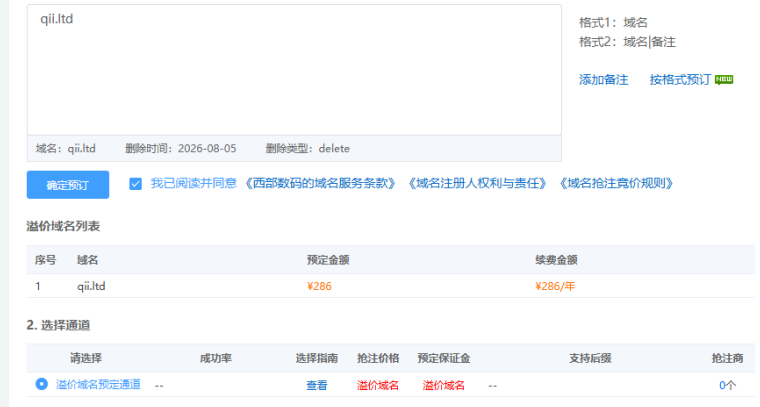Select the 溢价域名预定通道 radio button
Screen dimensions: 760x407
[42, 384]
